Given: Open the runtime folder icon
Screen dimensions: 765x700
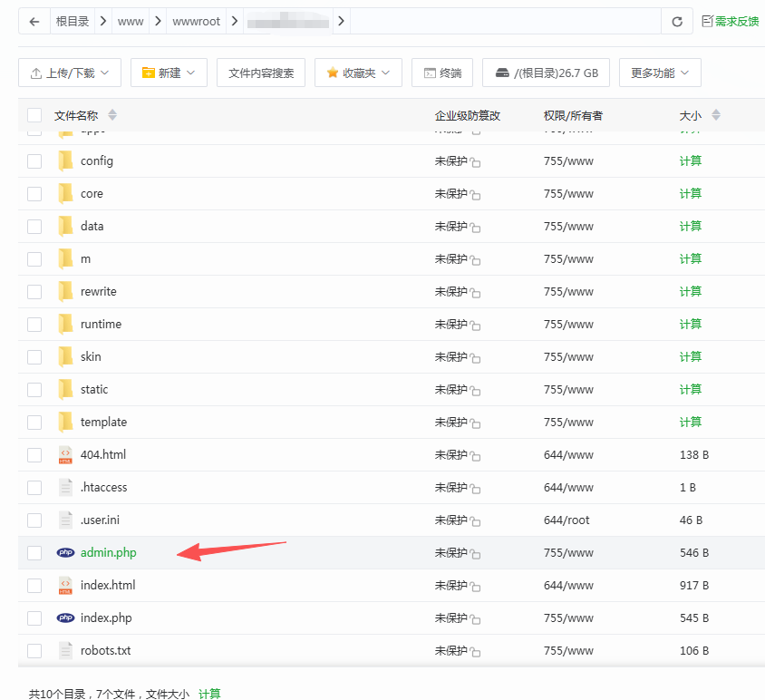Looking at the screenshot, I should (x=65, y=325).
